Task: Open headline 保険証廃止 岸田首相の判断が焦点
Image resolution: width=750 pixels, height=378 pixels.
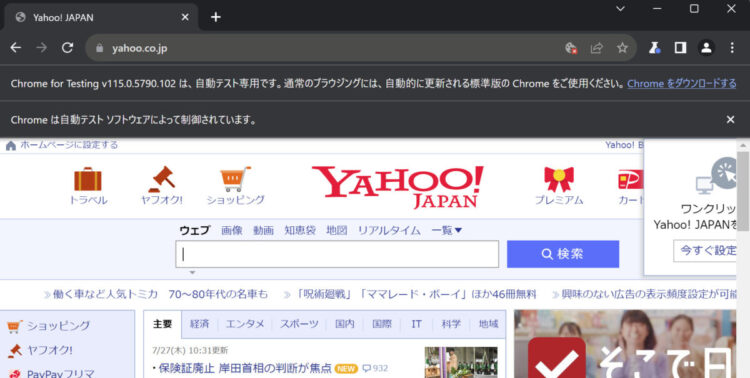Action: click(245, 368)
